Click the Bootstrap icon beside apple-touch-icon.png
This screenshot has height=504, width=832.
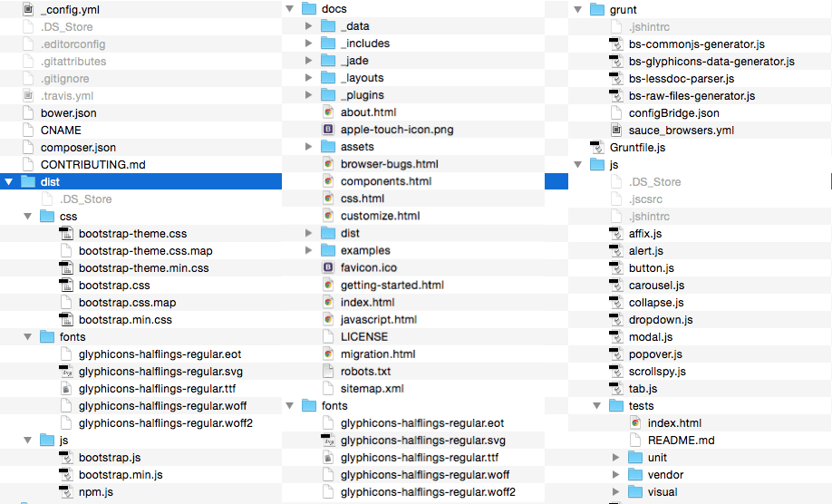pyautogui.click(x=328, y=129)
